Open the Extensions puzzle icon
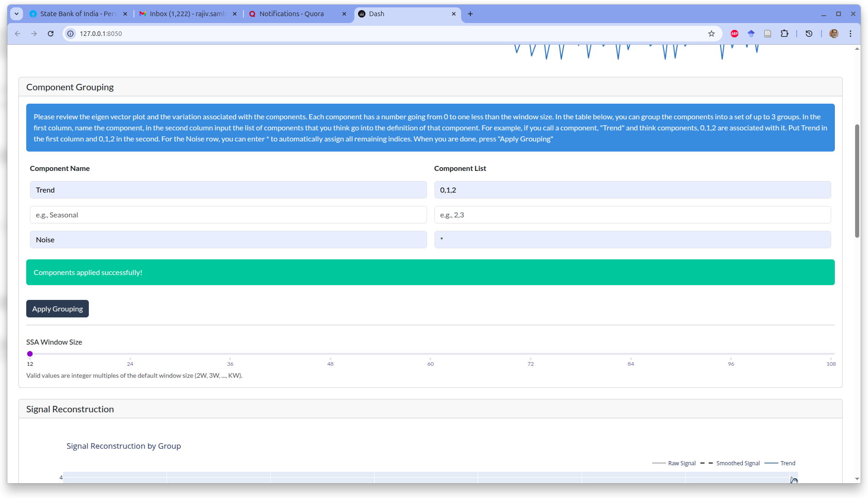 click(x=784, y=34)
